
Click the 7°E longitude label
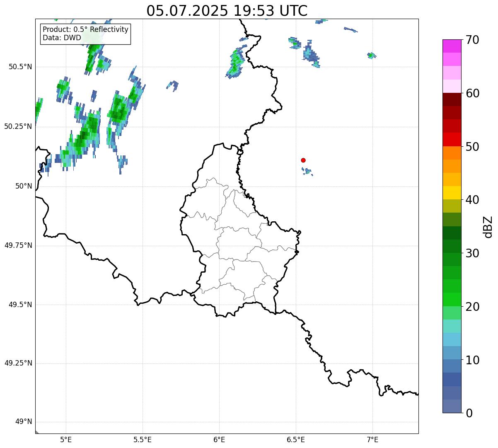372,439
